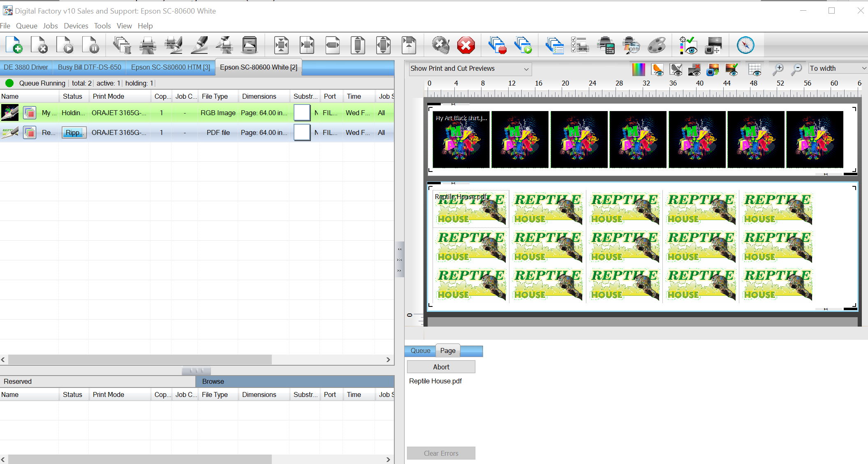The width and height of the screenshot is (868, 464).
Task: Open the Tools menu
Action: point(102,26)
